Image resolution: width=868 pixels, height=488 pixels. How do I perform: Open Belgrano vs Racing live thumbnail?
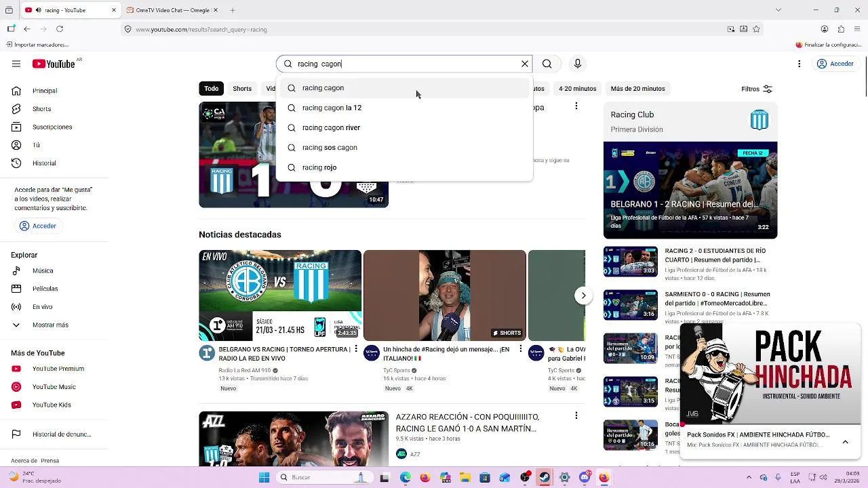point(280,296)
